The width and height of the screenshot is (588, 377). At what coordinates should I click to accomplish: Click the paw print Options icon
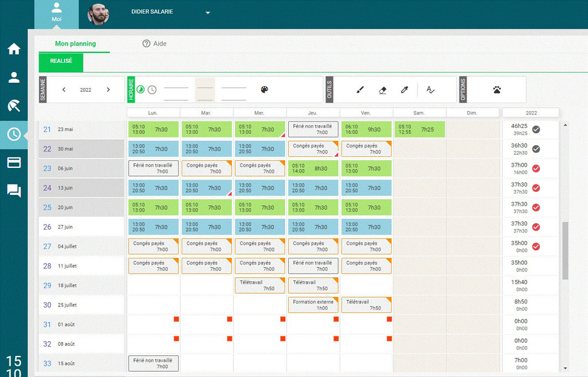click(497, 90)
